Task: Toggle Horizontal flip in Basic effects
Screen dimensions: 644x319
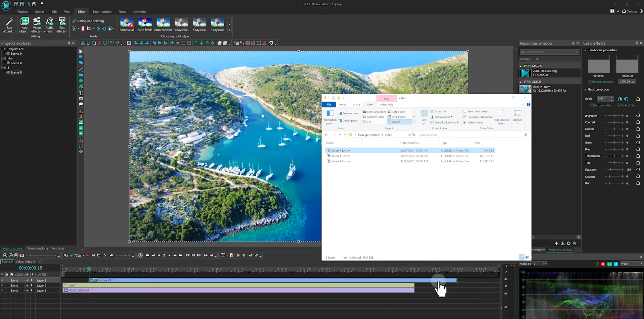Action: [x=592, y=105]
